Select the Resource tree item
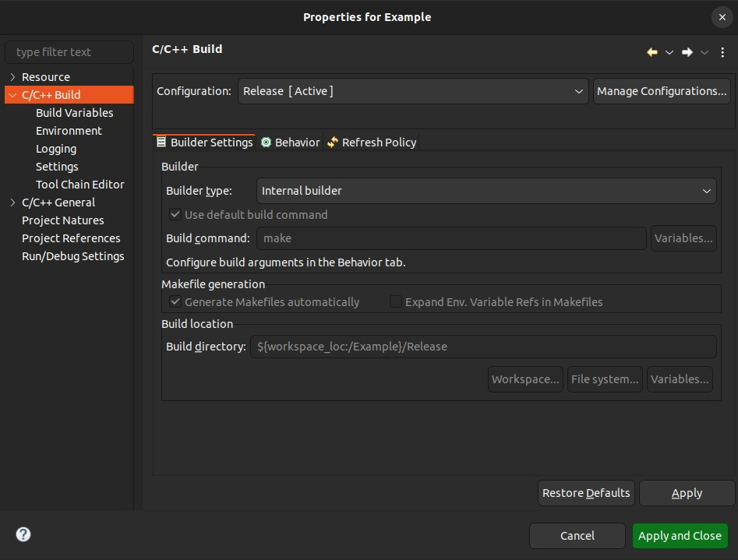The width and height of the screenshot is (738, 560). click(x=46, y=76)
